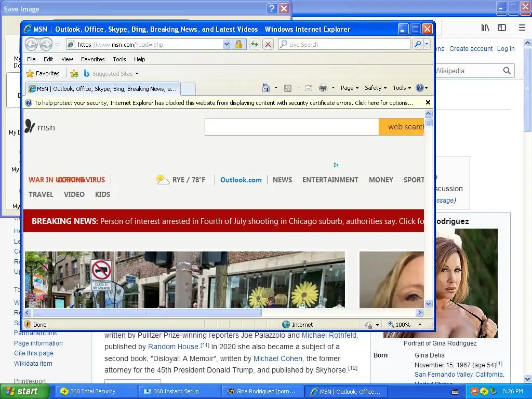This screenshot has height=399, width=532.
Task: Open the Edit menu
Action: point(48,59)
